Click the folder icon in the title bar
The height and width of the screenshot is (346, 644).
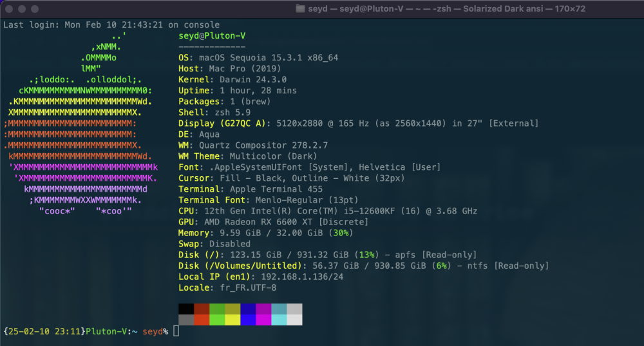tap(300, 8)
